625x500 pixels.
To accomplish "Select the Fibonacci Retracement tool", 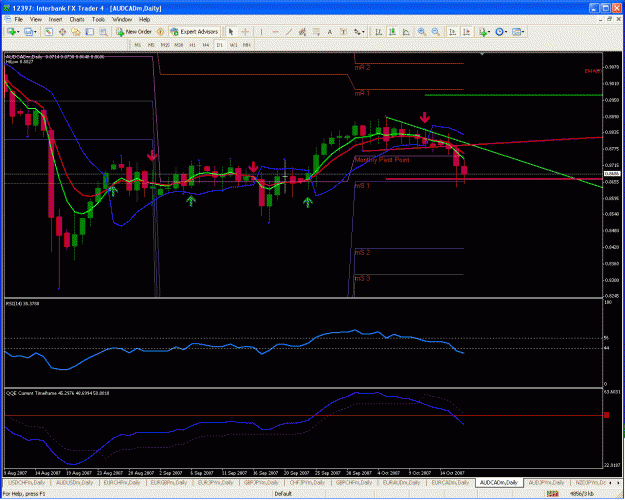I will [316, 32].
